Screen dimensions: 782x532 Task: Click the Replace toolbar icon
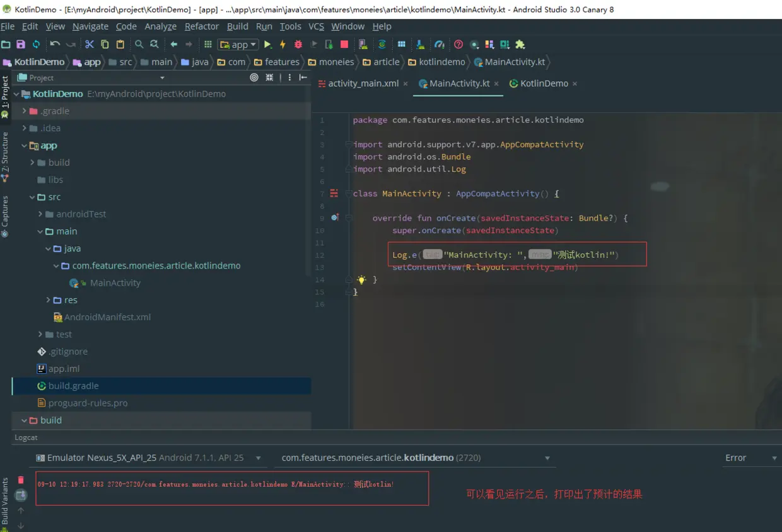pos(154,44)
